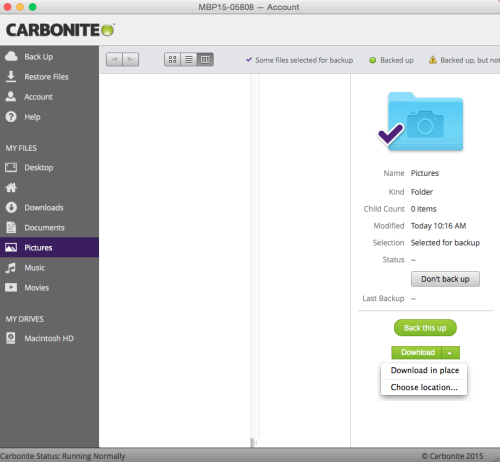Screen dimensions: 500x462
Task: Click the column divider resize handle
Action: point(255,443)
